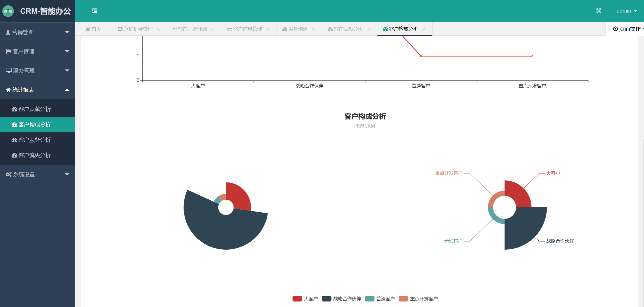Open 客户流失分析 report link

[35, 155]
